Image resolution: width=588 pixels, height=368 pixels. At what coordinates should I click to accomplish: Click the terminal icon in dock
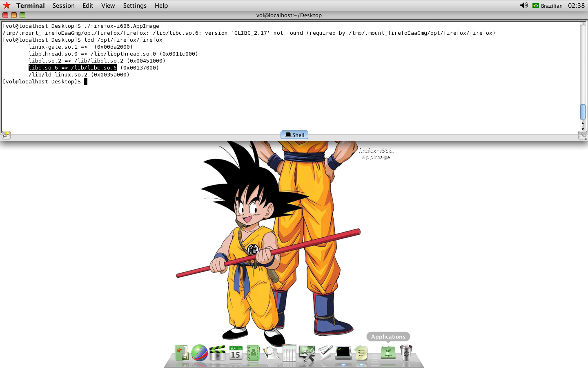tap(343, 352)
